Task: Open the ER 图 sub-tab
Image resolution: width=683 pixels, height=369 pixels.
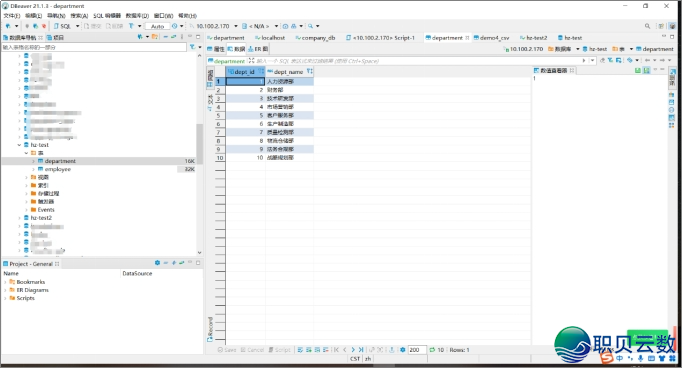Action: 259,49
